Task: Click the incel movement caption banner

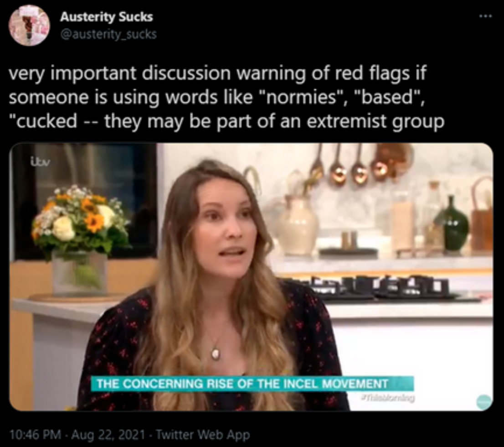Action: click(x=252, y=384)
